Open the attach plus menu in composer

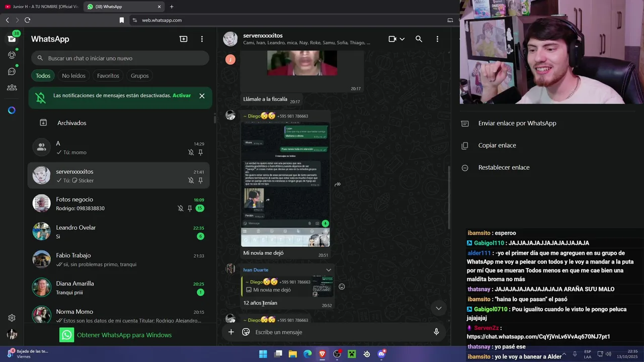click(x=231, y=332)
